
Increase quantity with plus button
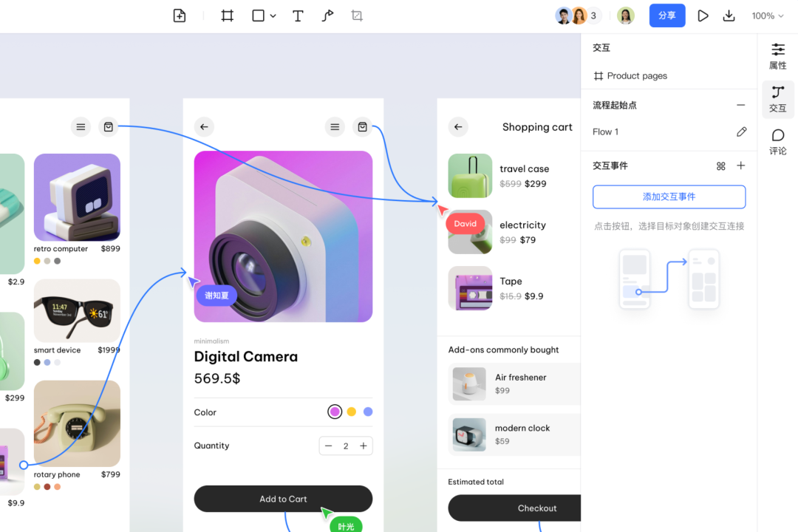[x=364, y=446]
